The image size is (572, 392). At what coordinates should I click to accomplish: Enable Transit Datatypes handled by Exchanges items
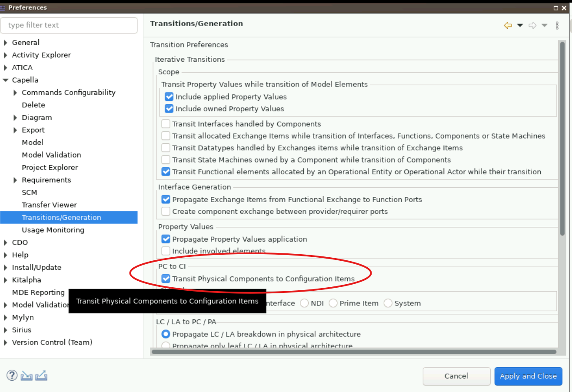(x=166, y=148)
